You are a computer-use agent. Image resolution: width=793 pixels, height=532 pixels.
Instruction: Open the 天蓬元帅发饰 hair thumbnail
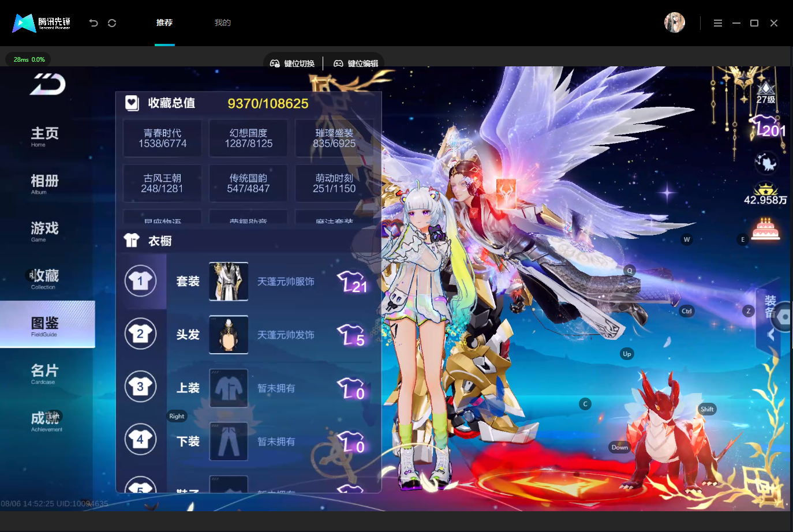[229, 335]
